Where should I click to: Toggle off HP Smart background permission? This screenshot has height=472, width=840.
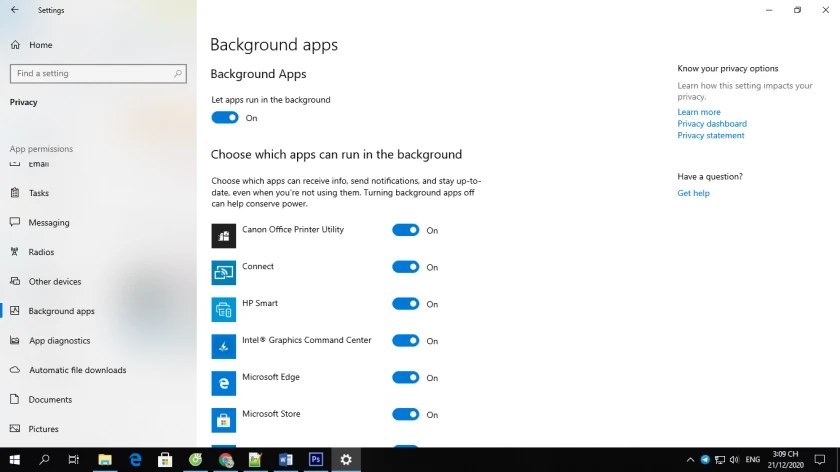(406, 304)
